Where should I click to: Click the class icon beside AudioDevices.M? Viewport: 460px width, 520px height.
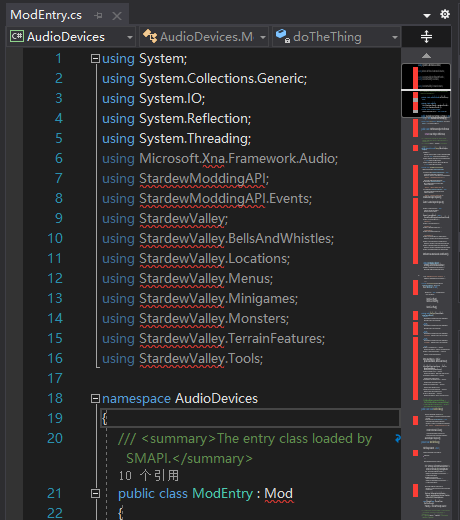point(150,36)
